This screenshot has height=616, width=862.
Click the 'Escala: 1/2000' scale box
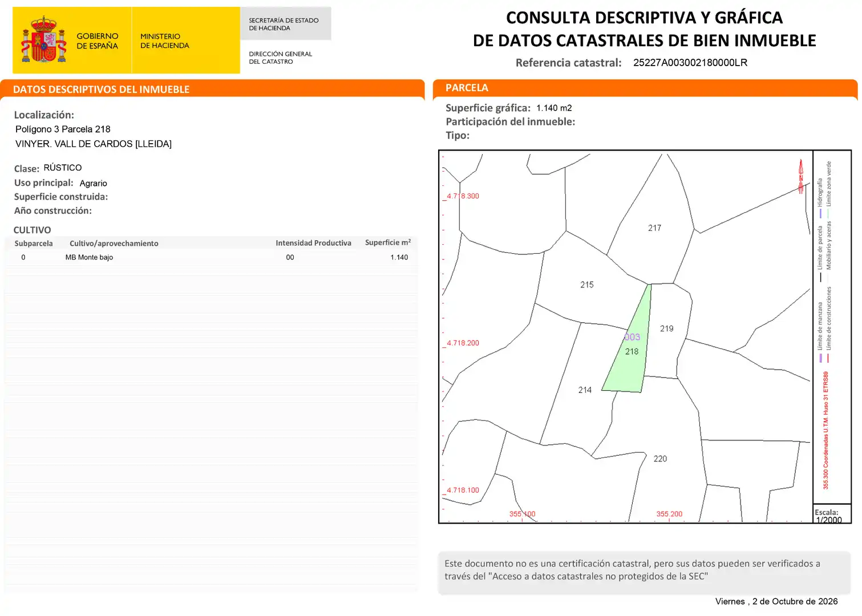point(832,514)
